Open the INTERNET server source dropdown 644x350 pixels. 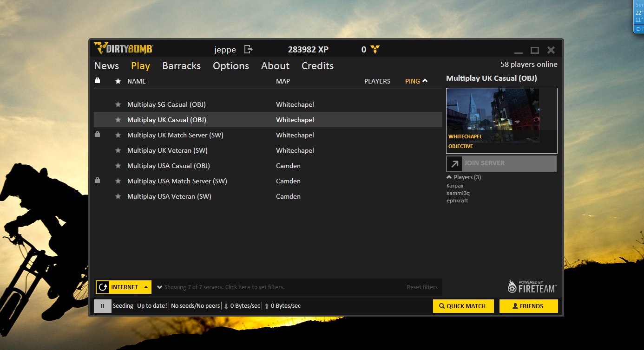click(146, 287)
